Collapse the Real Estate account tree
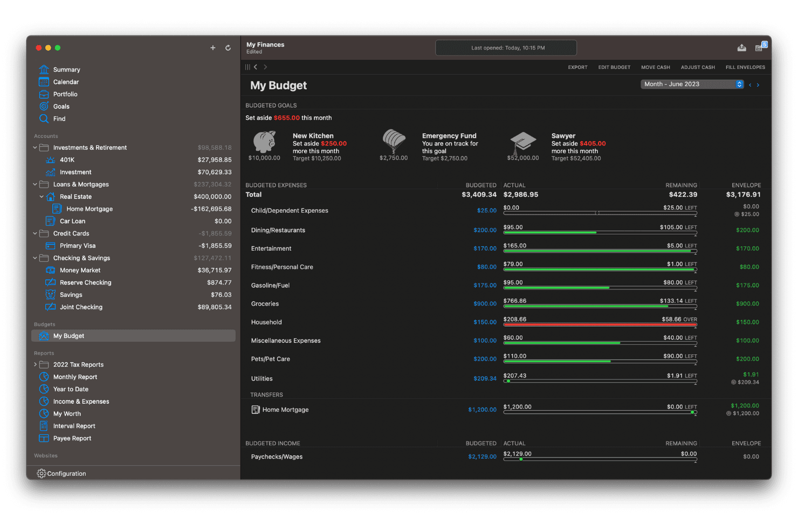This screenshot has height=532, width=798. [42, 197]
